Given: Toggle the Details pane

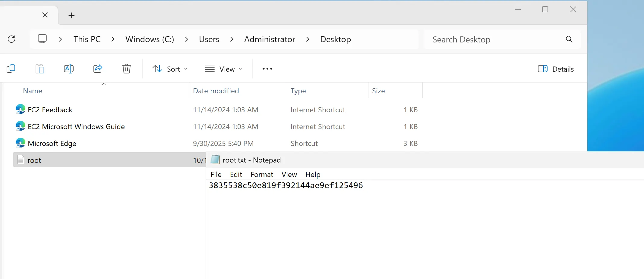Looking at the screenshot, I should 556,69.
